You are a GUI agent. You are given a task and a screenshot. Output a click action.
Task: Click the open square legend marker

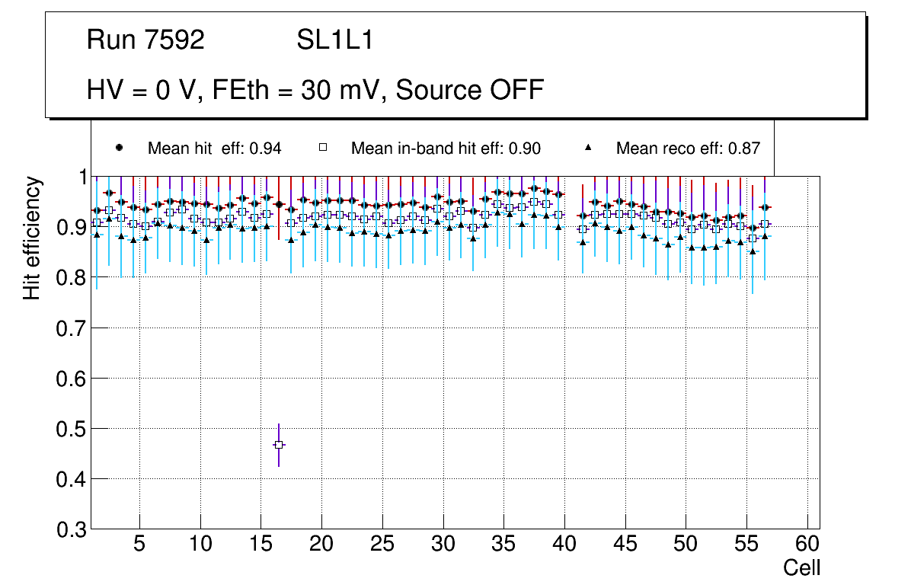(x=321, y=148)
